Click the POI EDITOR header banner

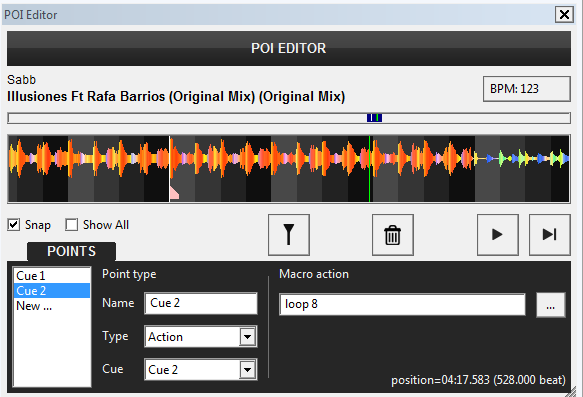point(289,48)
